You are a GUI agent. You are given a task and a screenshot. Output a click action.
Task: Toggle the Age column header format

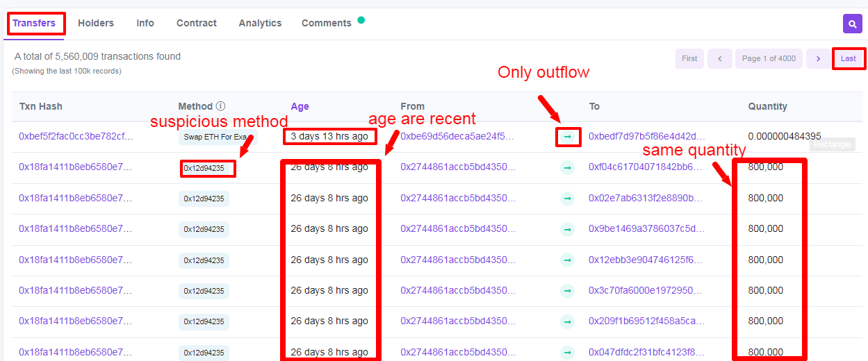tap(300, 106)
